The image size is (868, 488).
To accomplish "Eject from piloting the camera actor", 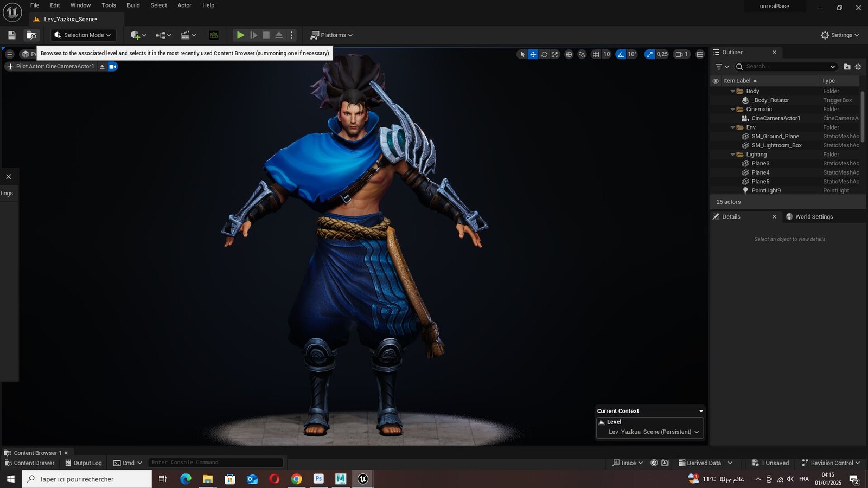I will click(x=102, y=66).
